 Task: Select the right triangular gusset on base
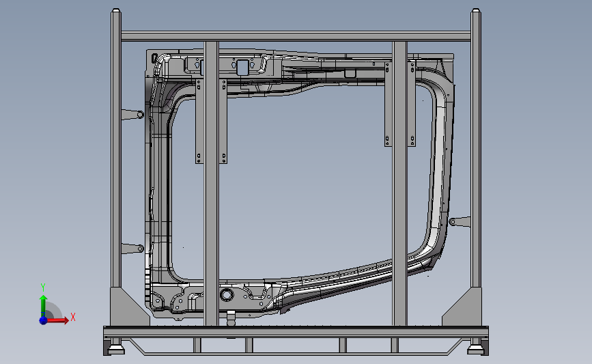point(462,307)
